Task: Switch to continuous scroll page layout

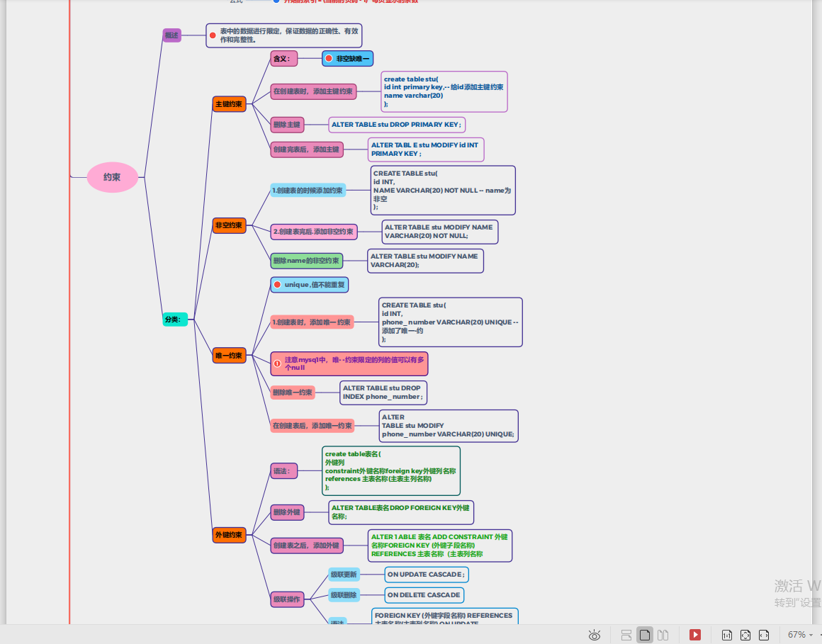Action: pos(626,635)
